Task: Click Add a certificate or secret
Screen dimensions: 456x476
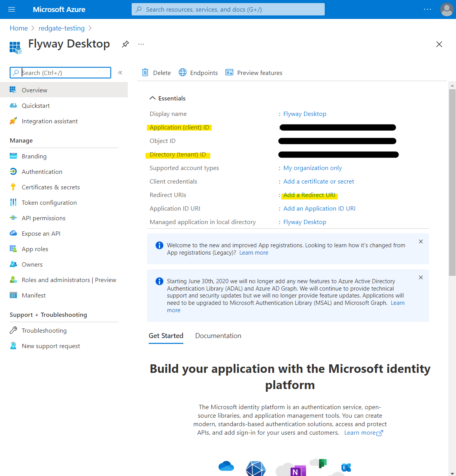Action: pos(319,182)
